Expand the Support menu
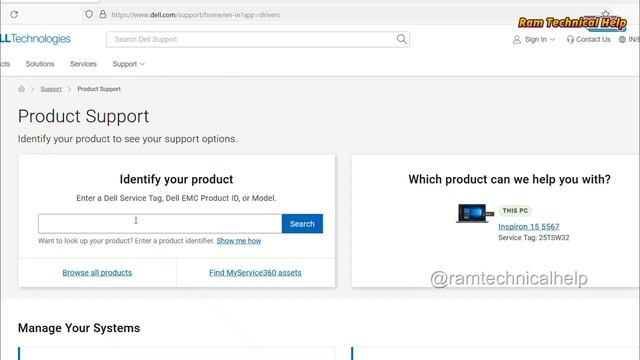This screenshot has width=640, height=360. pyautogui.click(x=128, y=64)
